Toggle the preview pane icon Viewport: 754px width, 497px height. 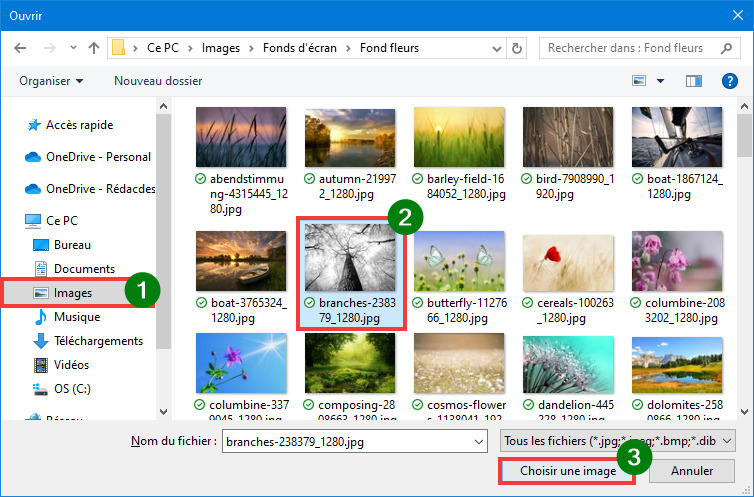pyautogui.click(x=693, y=81)
